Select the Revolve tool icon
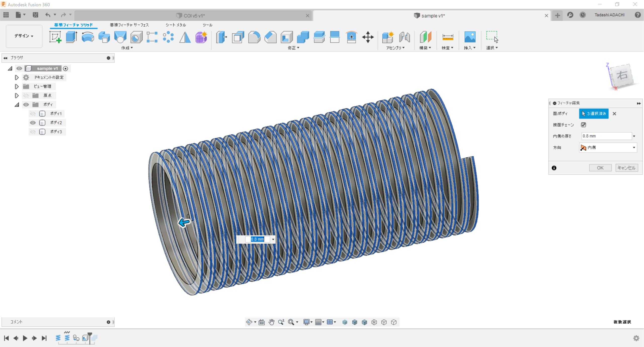This screenshot has height=347, width=644. tap(88, 37)
